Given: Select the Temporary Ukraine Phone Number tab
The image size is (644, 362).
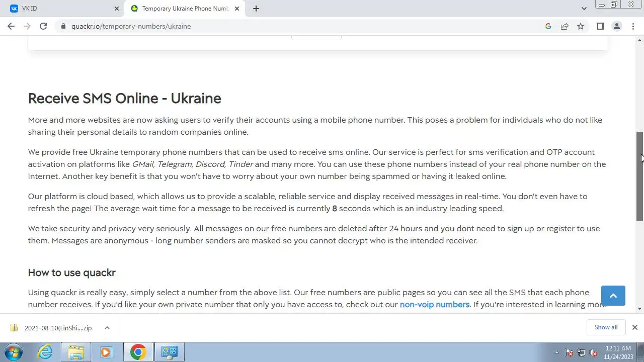Looking at the screenshot, I should (185, 9).
